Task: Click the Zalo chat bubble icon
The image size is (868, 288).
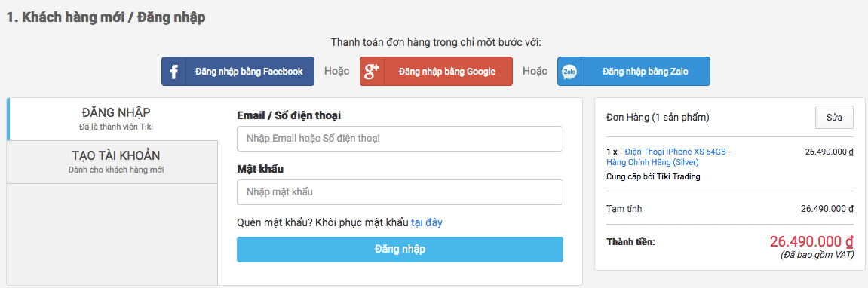Action: click(x=569, y=72)
